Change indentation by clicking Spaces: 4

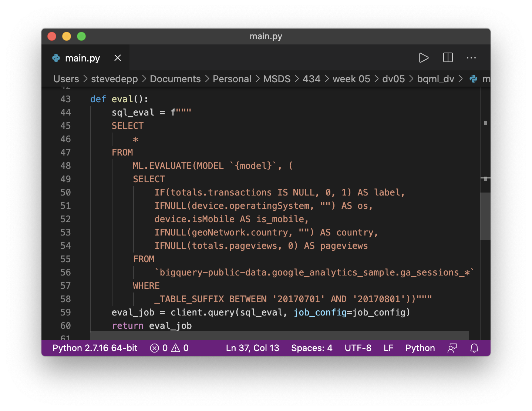(x=312, y=348)
